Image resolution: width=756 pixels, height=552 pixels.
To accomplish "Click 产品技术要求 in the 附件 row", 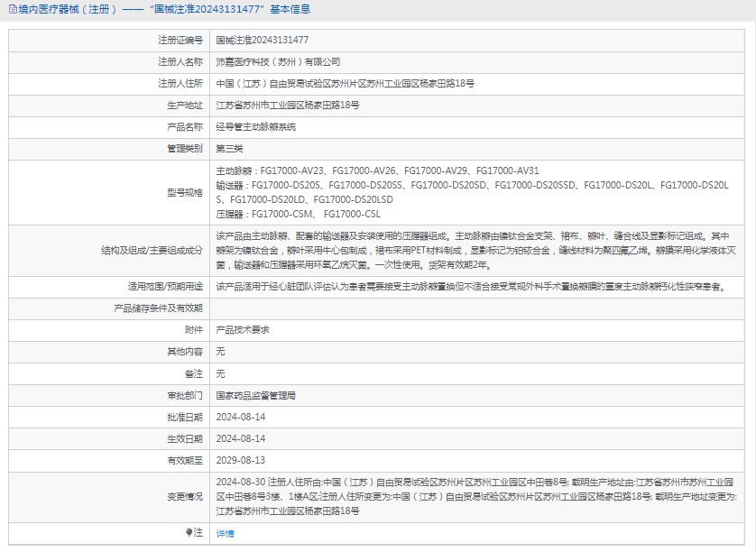I will (242, 330).
